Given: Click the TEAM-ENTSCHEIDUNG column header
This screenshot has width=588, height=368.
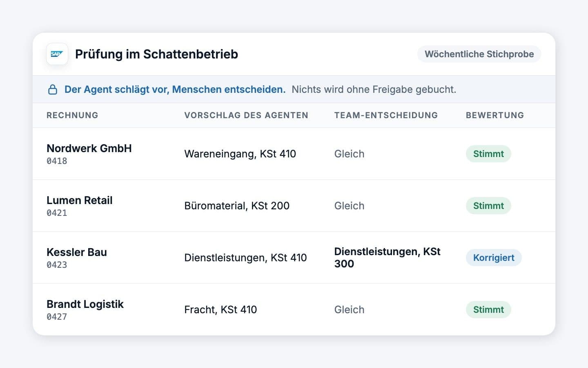Looking at the screenshot, I should tap(386, 115).
